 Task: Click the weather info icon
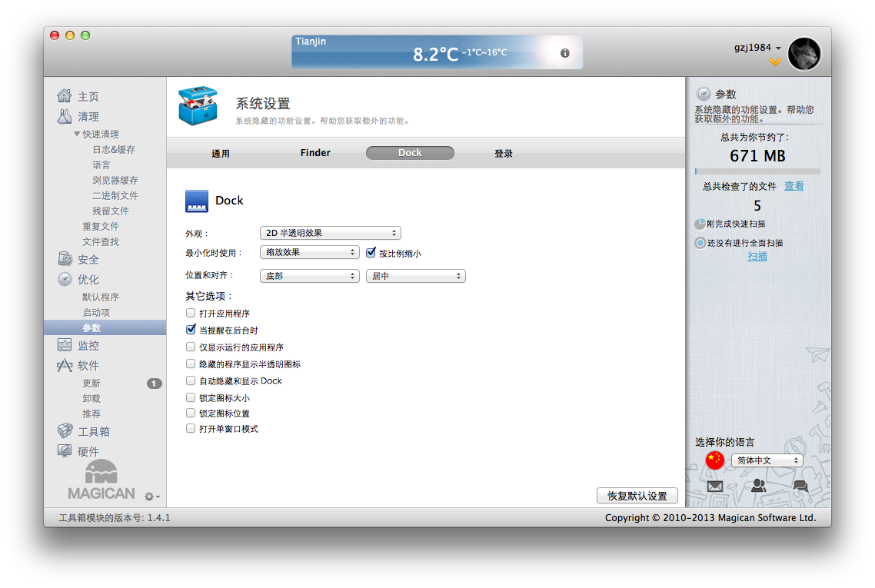tap(565, 53)
